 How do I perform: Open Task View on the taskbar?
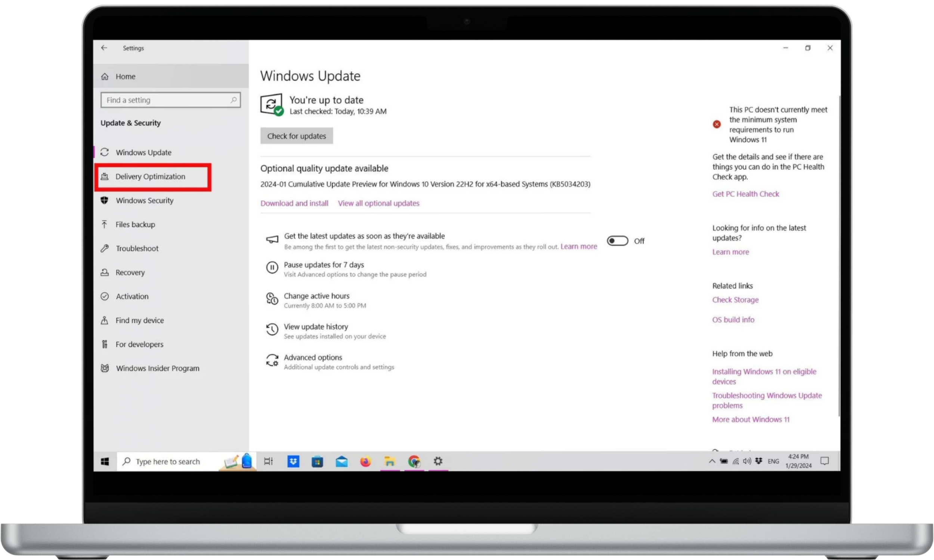(x=268, y=461)
